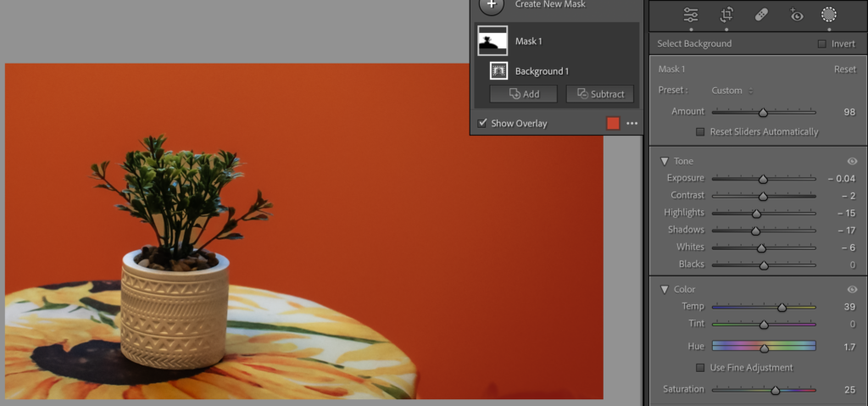The image size is (868, 406).
Task: Open the Preset Custom dropdown
Action: [x=732, y=91]
